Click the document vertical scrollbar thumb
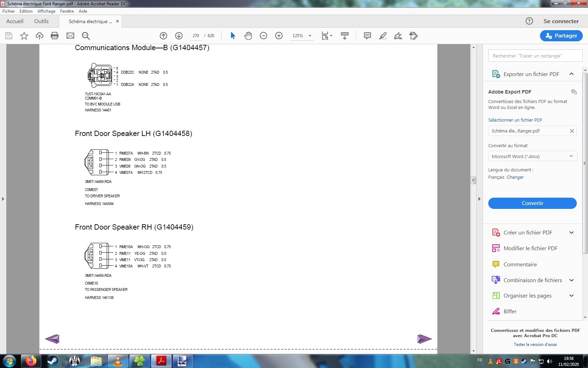588x368 pixels. [x=473, y=180]
